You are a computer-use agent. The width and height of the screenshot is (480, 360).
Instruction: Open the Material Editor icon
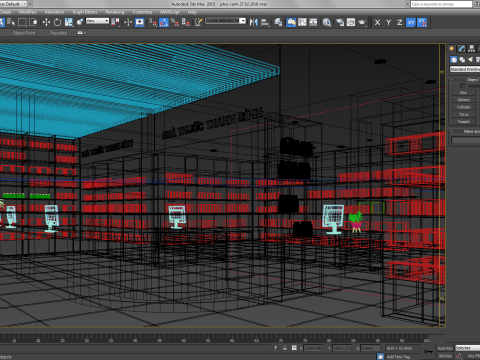(327, 22)
